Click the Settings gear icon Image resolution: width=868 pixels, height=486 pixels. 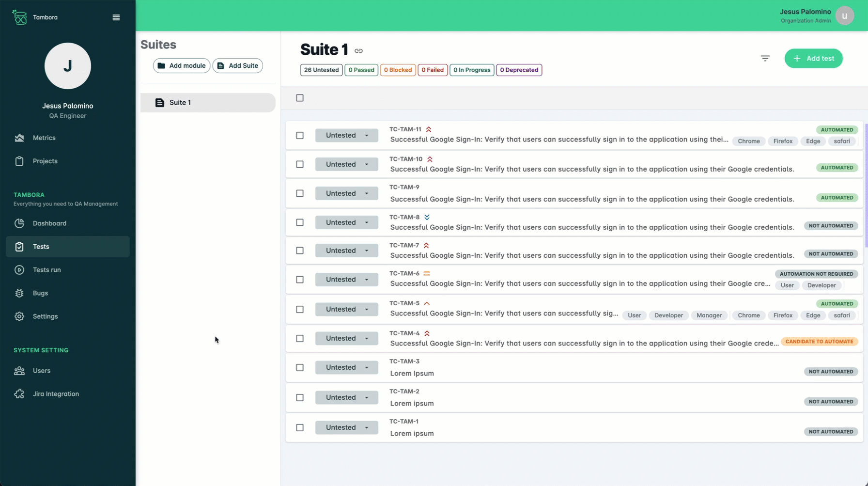[x=19, y=316]
